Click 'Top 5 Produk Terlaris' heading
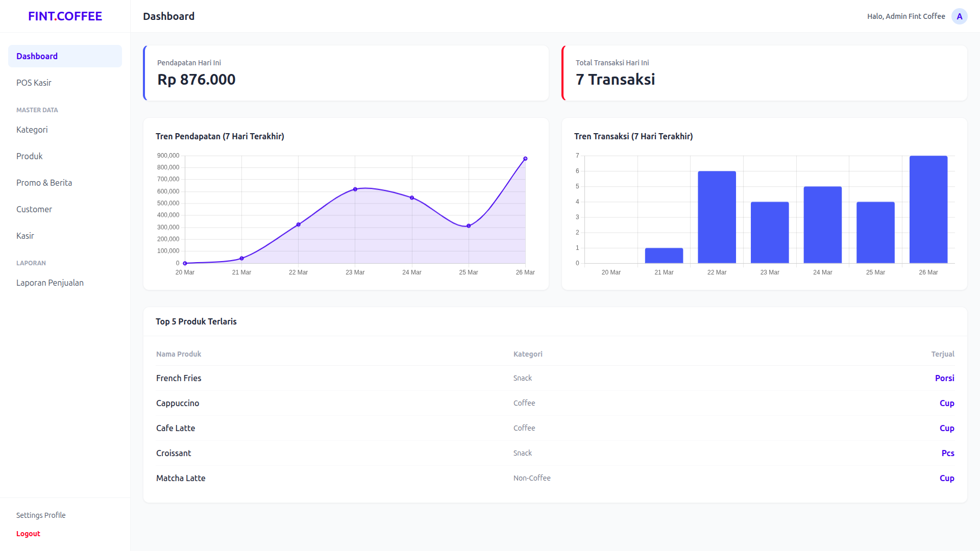This screenshot has height=551, width=980. pyautogui.click(x=196, y=321)
